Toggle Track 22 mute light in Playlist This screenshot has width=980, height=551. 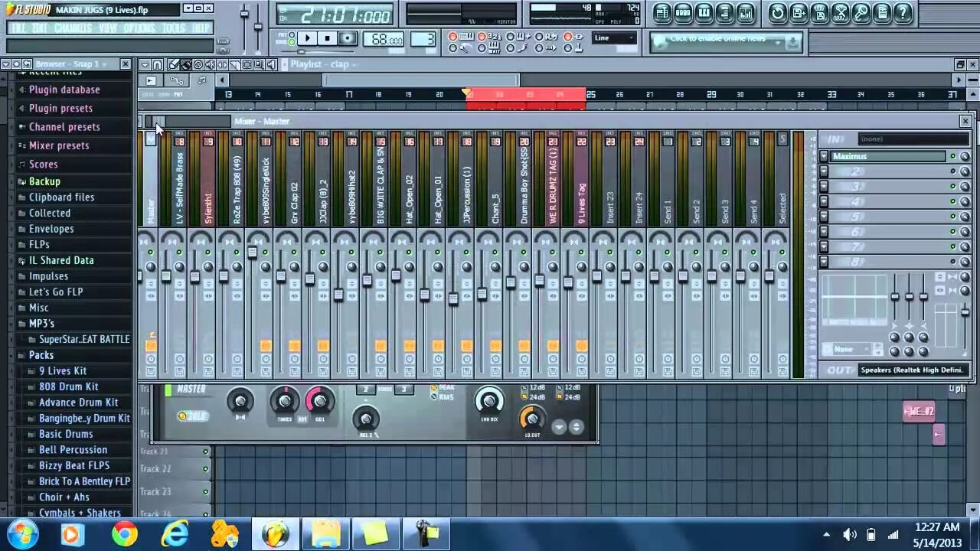point(205,468)
